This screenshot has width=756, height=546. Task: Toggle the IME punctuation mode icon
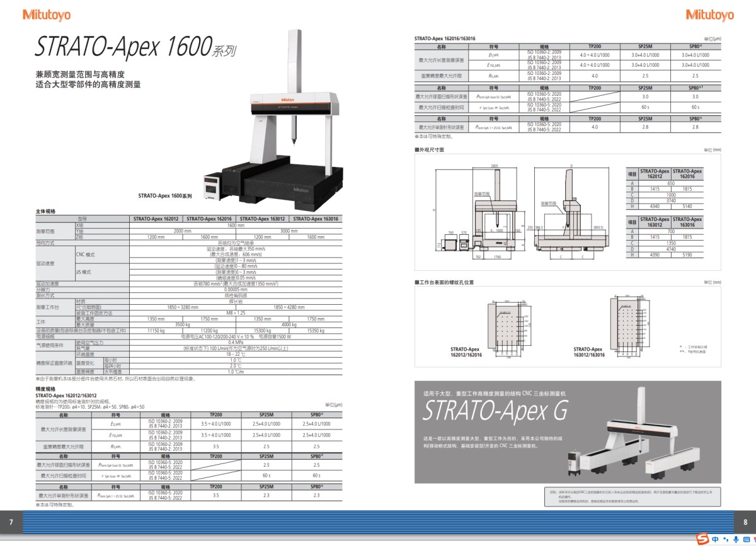click(x=725, y=540)
